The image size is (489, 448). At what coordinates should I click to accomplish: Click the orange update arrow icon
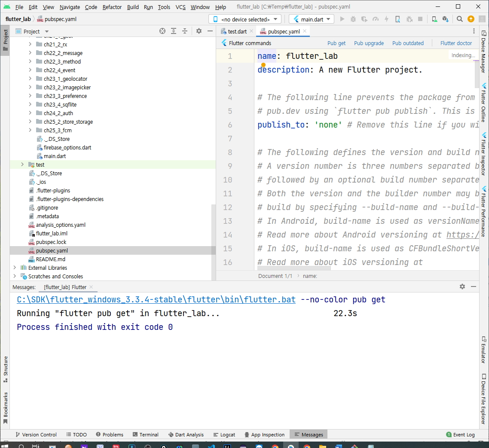(471, 19)
